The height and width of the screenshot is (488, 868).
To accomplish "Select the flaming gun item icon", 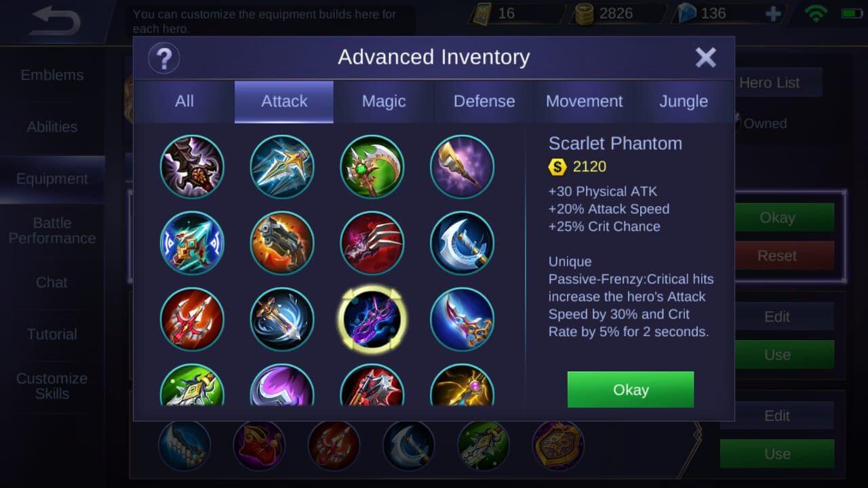I will point(282,243).
